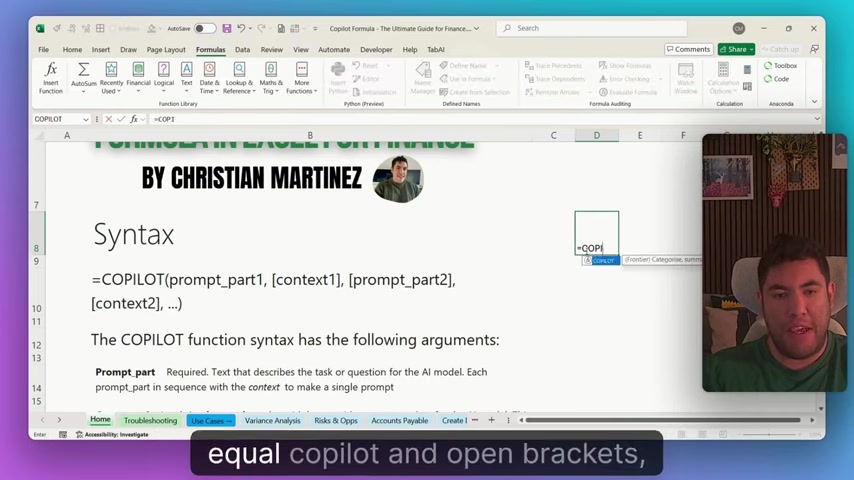Click Show Formulas button
Screen dimensions: 854x480
625,65
